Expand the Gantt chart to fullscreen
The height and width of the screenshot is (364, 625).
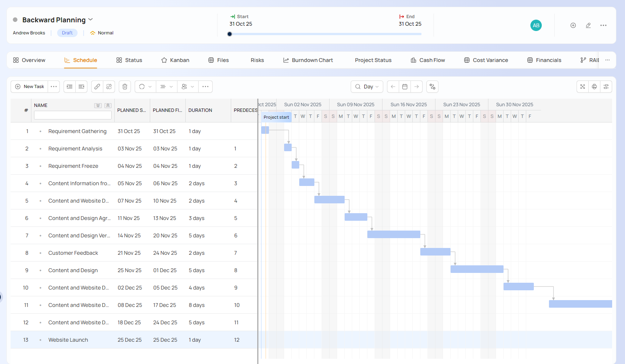[583, 87]
